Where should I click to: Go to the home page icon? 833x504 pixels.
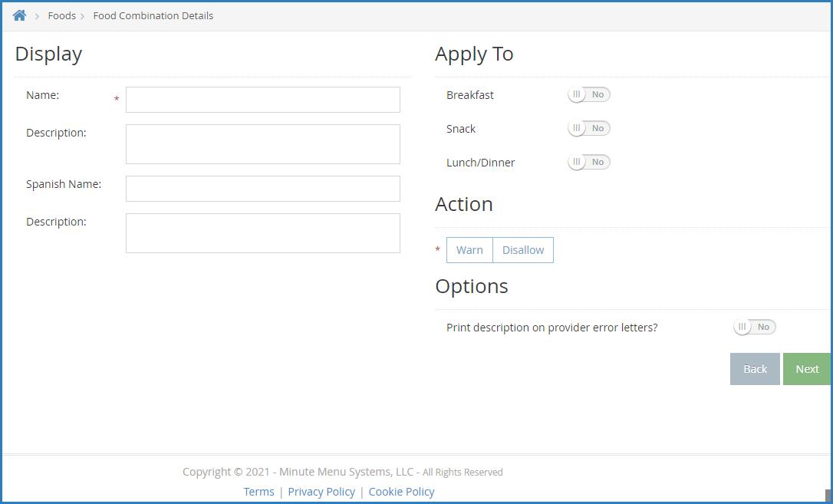coord(20,15)
